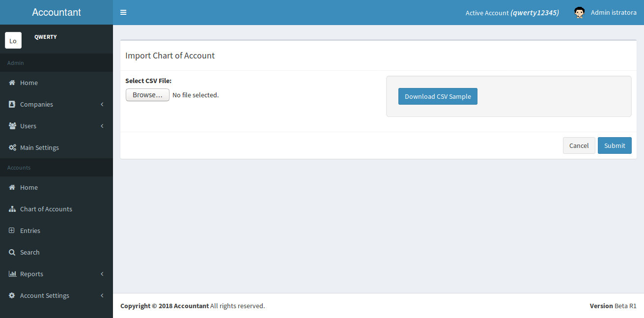The image size is (644, 318).
Task: Open Home under the Admin section
Action: click(x=56, y=83)
